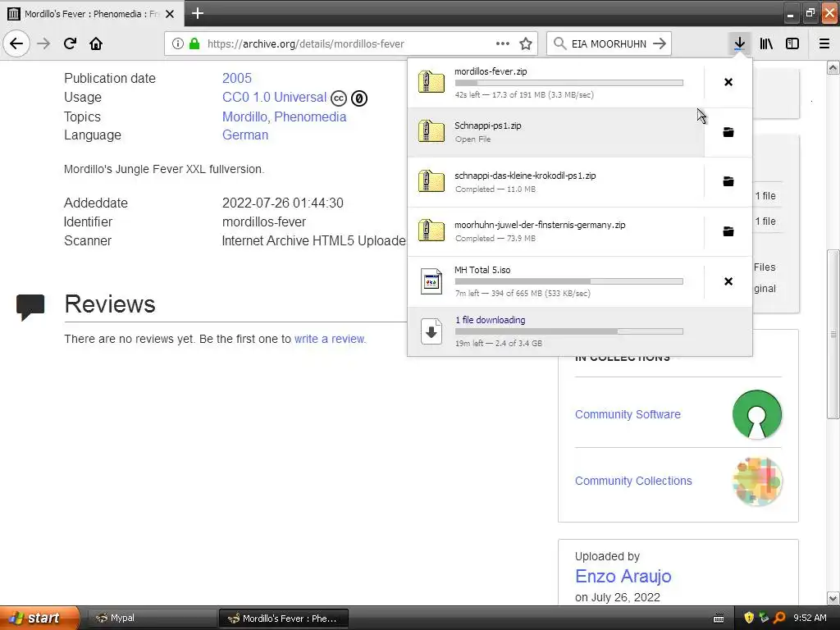Click the 9:52 AM system clock
Image resolution: width=840 pixels, height=630 pixels.
(810, 618)
